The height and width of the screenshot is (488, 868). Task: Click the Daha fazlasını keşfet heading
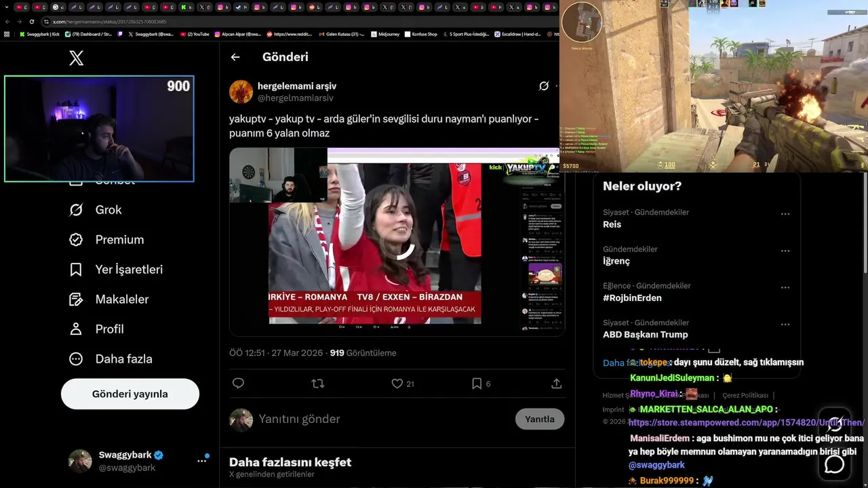290,462
